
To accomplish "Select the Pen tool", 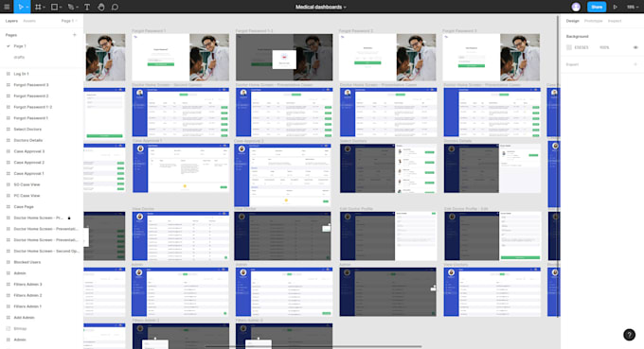I will coord(71,7).
